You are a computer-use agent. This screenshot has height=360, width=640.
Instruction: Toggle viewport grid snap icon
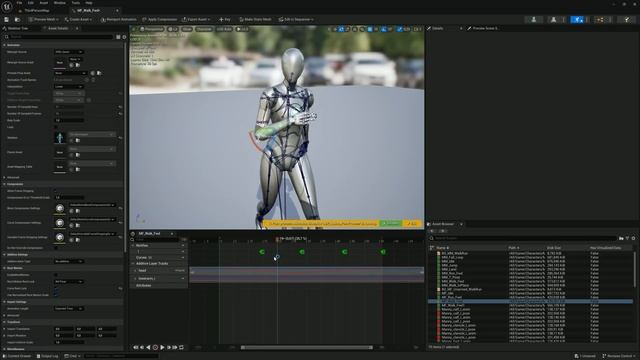click(x=370, y=29)
